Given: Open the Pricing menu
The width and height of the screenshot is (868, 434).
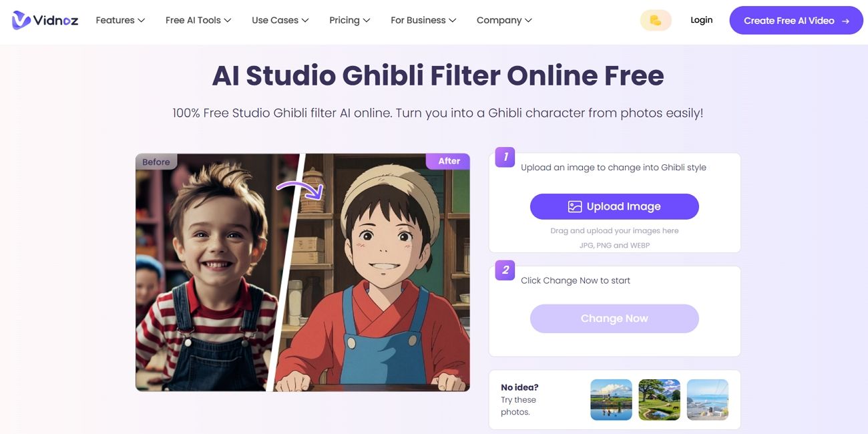Looking at the screenshot, I should (x=345, y=20).
